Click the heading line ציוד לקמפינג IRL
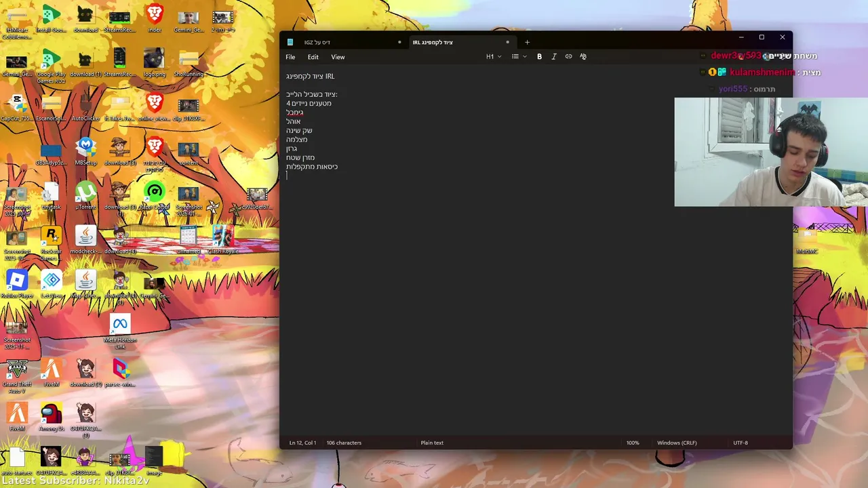Viewport: 868px width, 488px height. pyautogui.click(x=310, y=76)
